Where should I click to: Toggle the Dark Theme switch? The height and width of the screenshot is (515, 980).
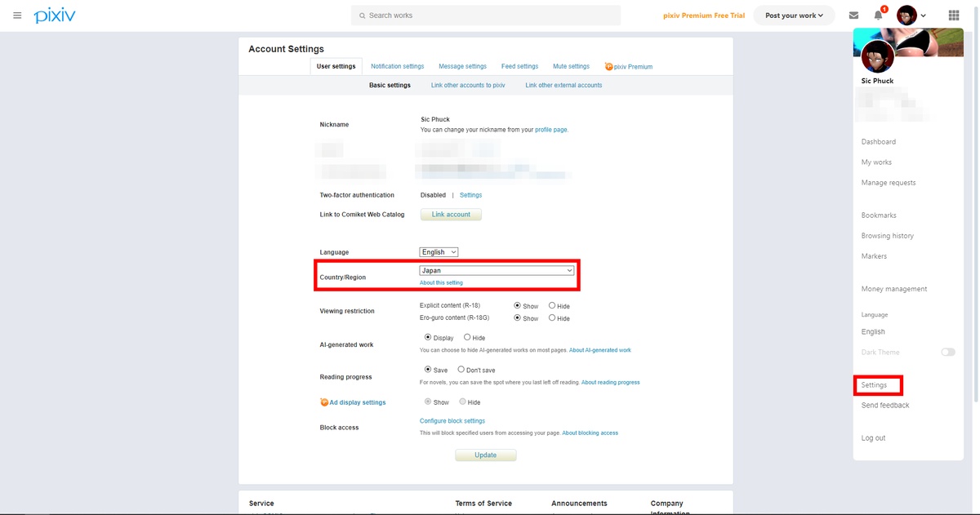(x=947, y=353)
